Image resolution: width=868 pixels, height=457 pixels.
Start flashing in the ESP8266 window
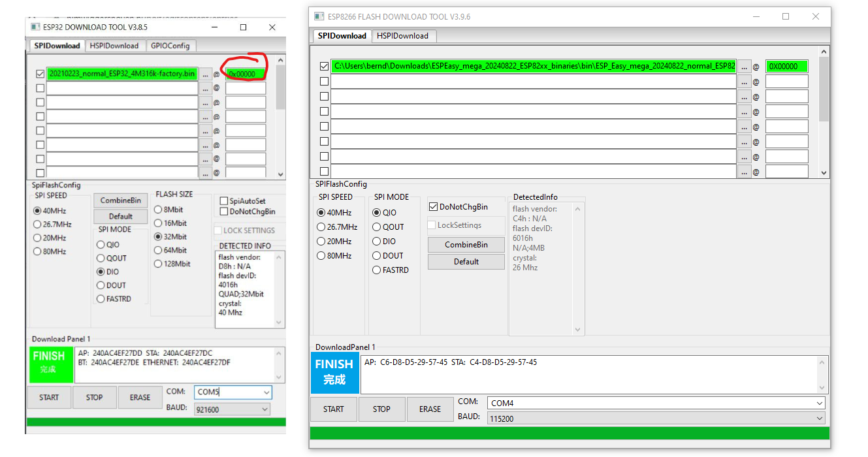[x=333, y=409]
